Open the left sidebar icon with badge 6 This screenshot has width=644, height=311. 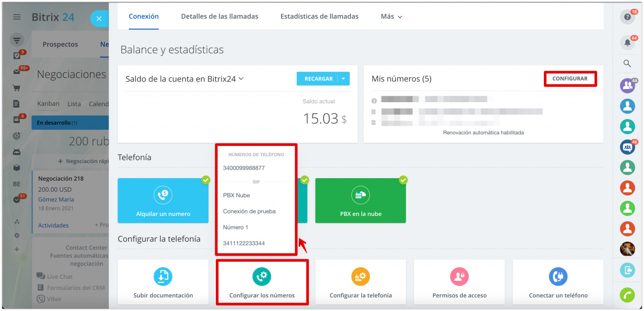17,120
